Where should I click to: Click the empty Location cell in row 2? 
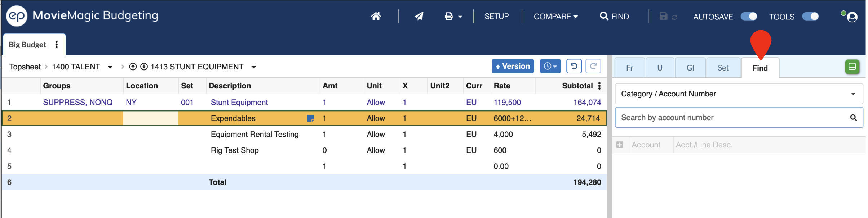click(151, 118)
